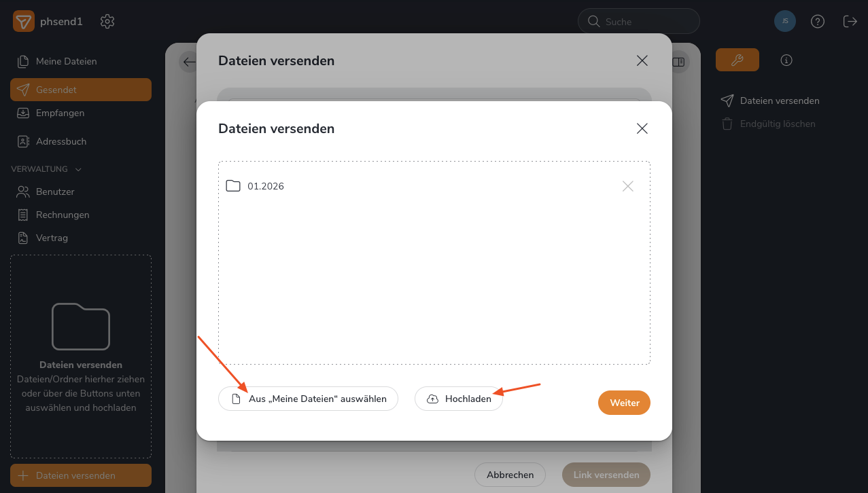Open the JS user avatar
Screen dimensions: 868x493
click(785, 22)
